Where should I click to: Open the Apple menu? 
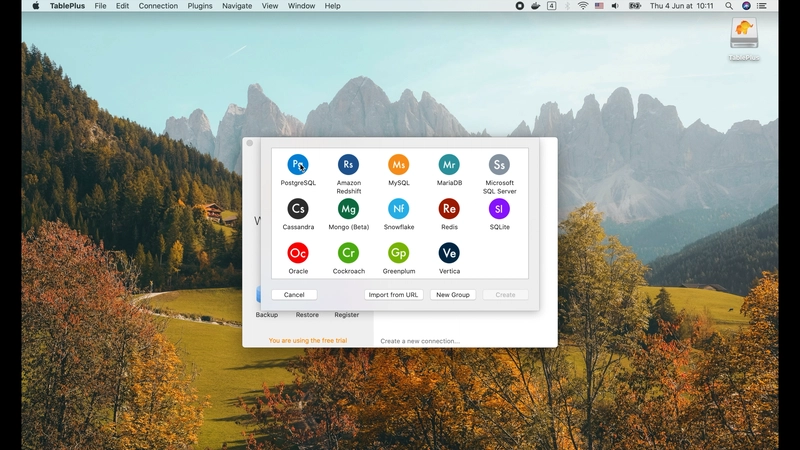[36, 6]
